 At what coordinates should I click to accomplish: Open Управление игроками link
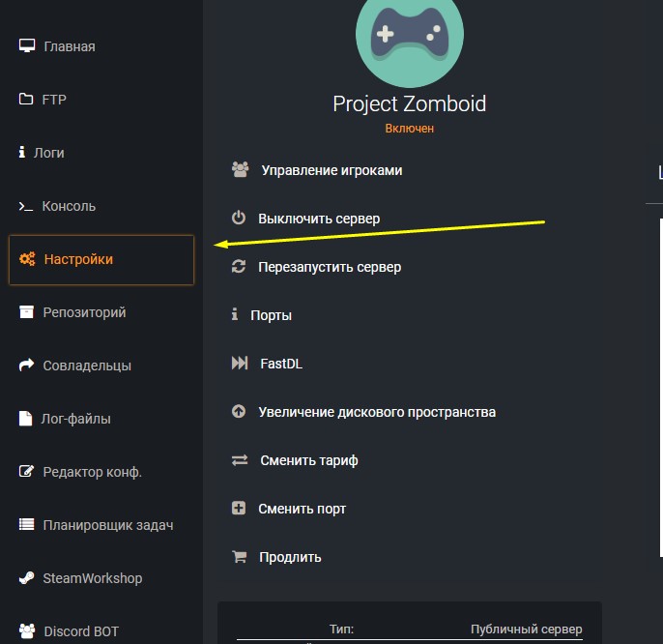(x=317, y=170)
